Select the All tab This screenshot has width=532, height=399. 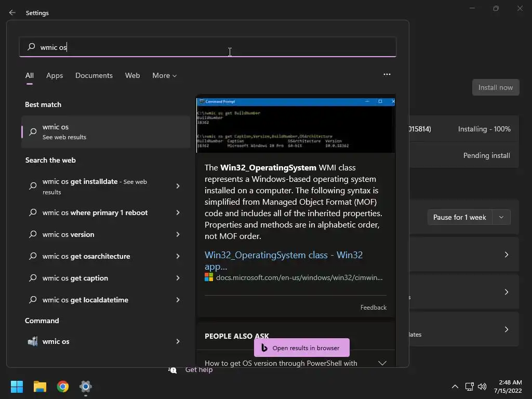click(x=30, y=75)
